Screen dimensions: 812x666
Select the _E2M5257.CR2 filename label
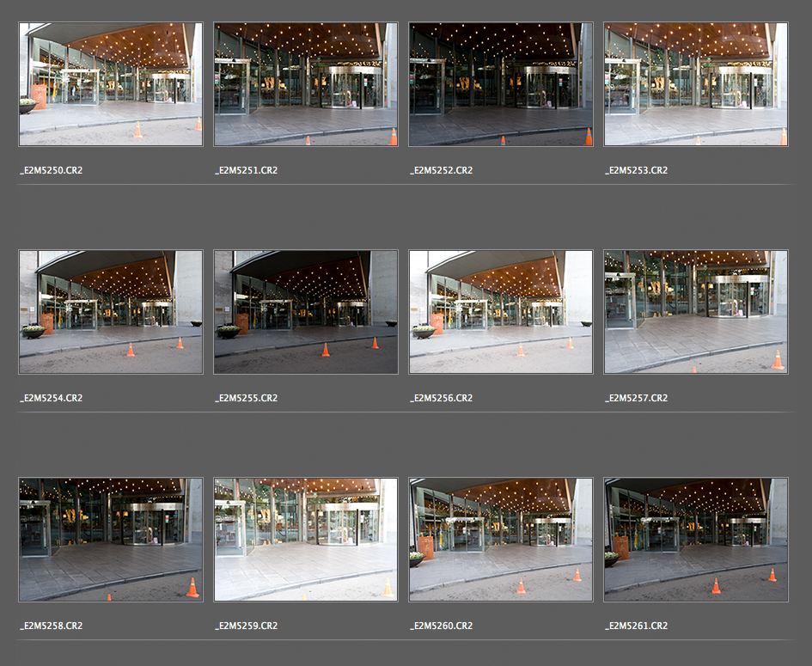point(636,398)
